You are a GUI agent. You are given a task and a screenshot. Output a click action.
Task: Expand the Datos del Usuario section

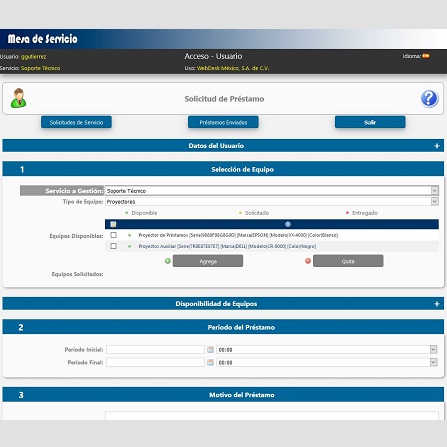pyautogui.click(x=437, y=146)
